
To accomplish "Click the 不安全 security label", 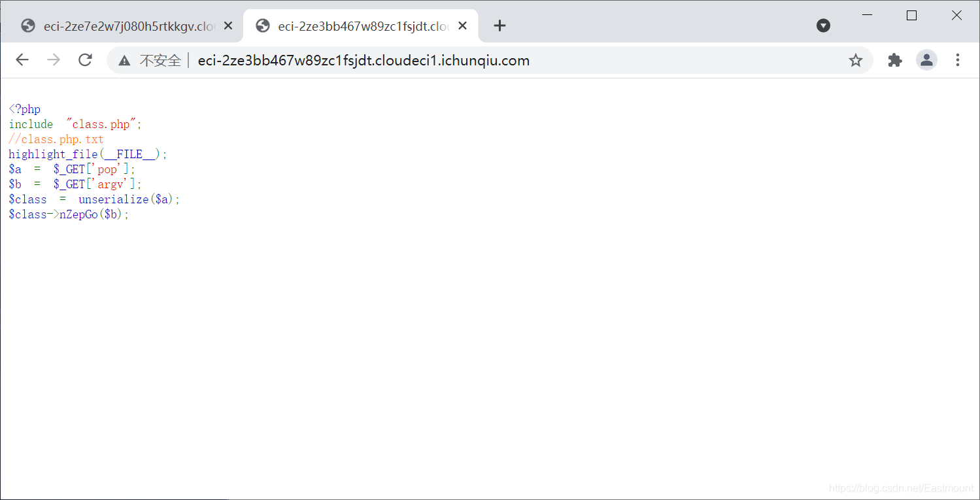I will point(160,61).
